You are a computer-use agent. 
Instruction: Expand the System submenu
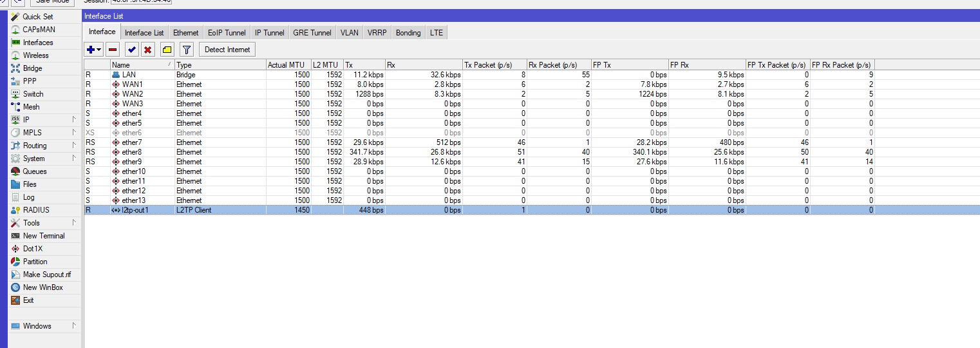[x=73, y=158]
